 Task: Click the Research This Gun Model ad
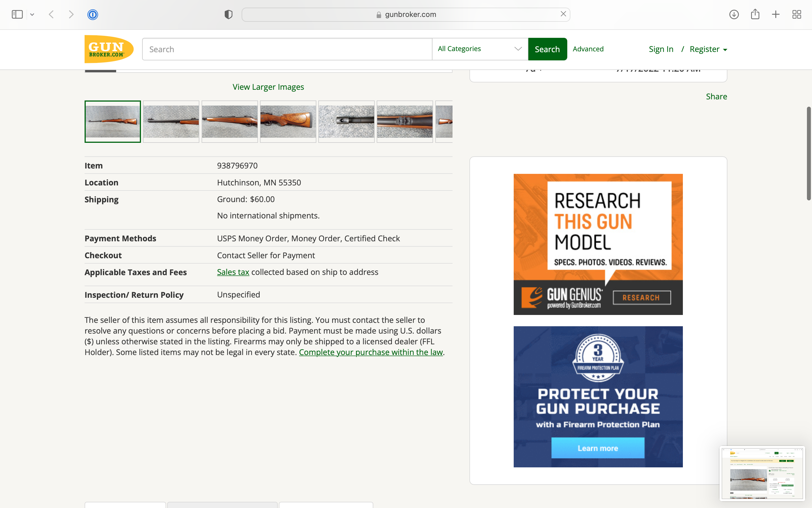598,244
